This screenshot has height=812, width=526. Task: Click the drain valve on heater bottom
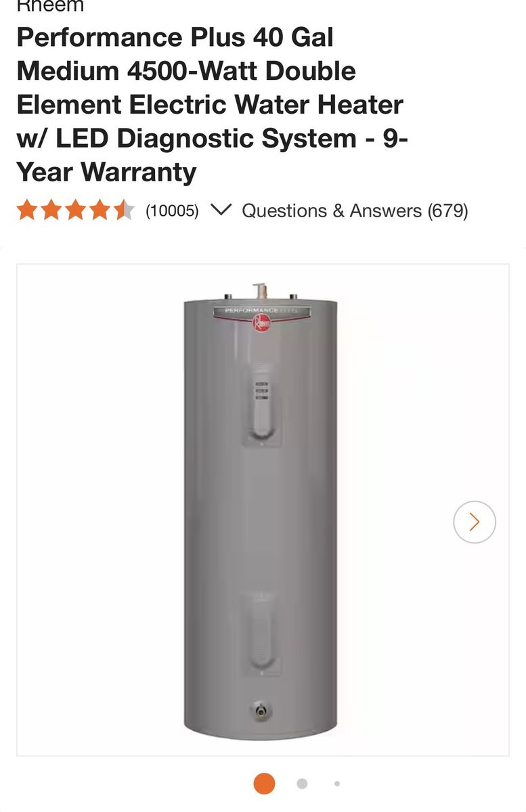click(261, 711)
